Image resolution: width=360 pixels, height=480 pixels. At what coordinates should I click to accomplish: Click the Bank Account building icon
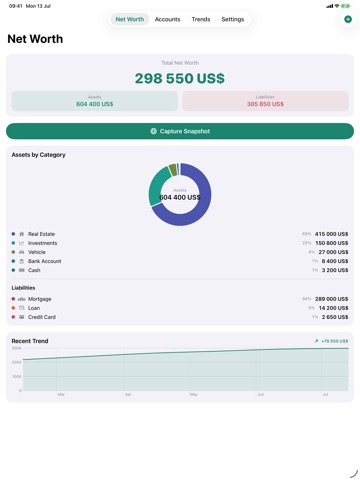click(22, 261)
